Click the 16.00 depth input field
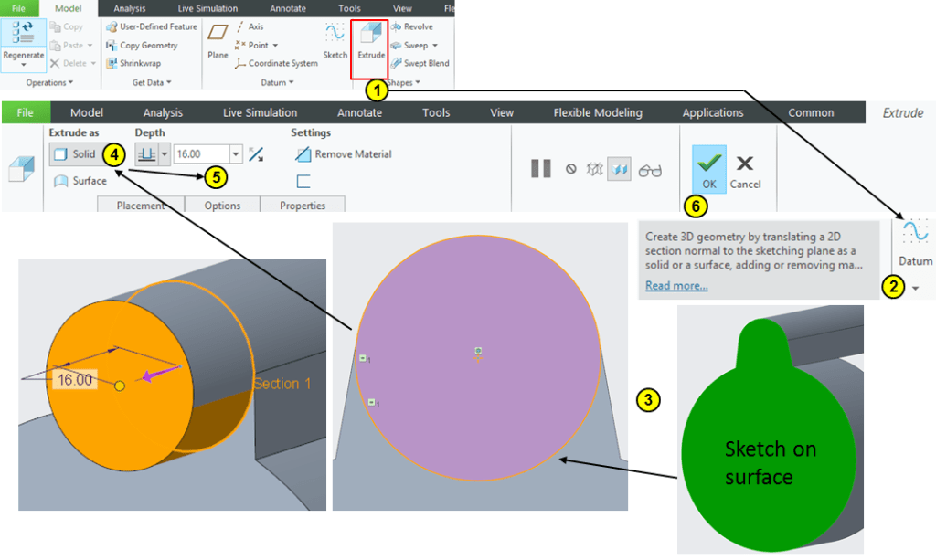Screen dimensions: 936x560 pos(200,154)
